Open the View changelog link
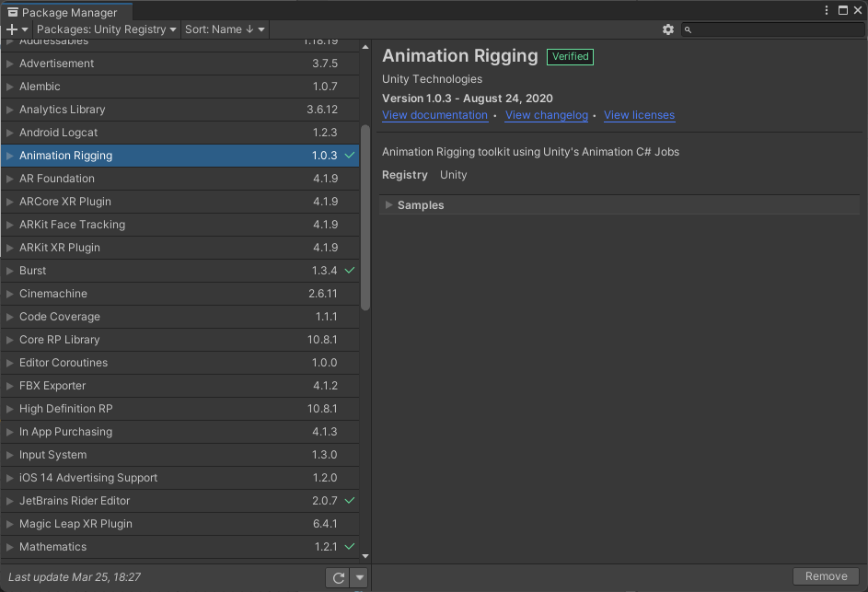868x592 pixels. (x=547, y=115)
